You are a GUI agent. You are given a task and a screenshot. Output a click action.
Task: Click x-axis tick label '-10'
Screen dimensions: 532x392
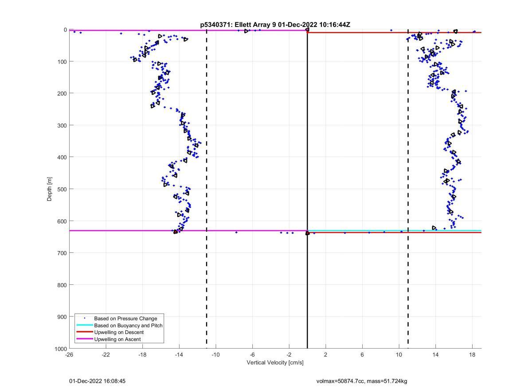coord(215,355)
